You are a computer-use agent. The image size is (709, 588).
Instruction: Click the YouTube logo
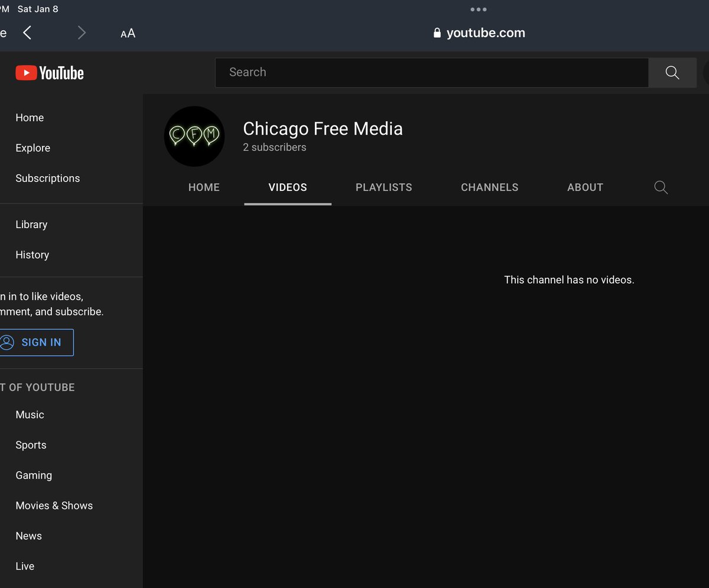coord(50,73)
